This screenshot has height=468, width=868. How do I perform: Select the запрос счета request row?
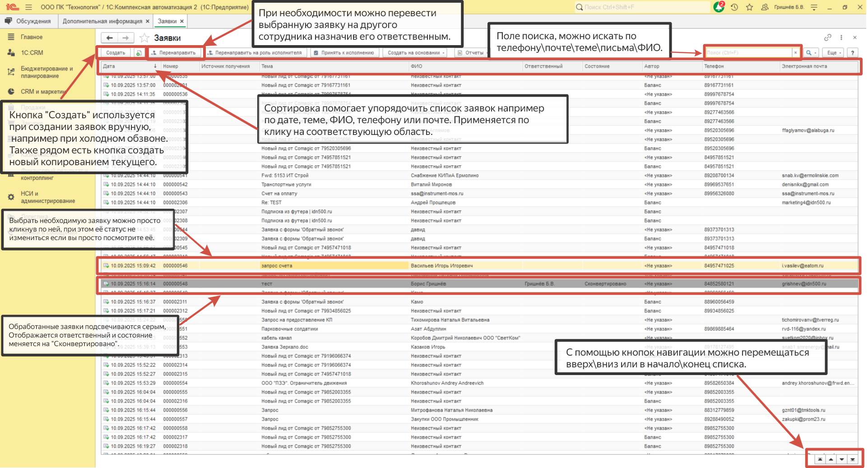click(x=334, y=266)
